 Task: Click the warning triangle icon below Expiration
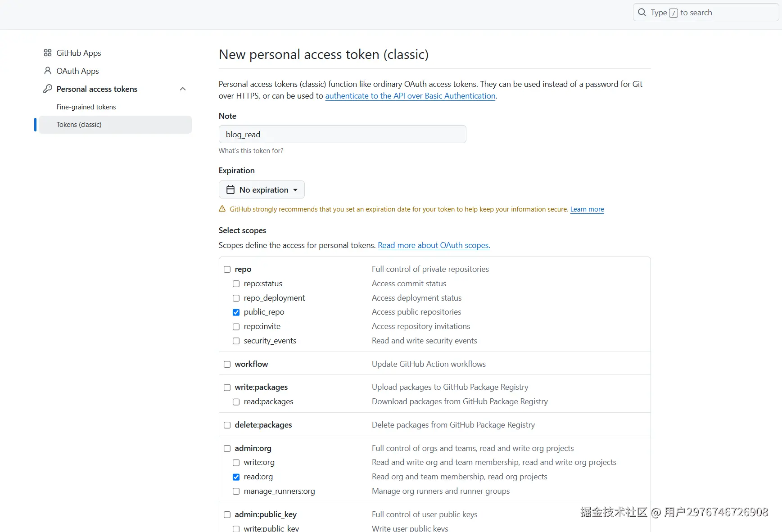pos(222,208)
